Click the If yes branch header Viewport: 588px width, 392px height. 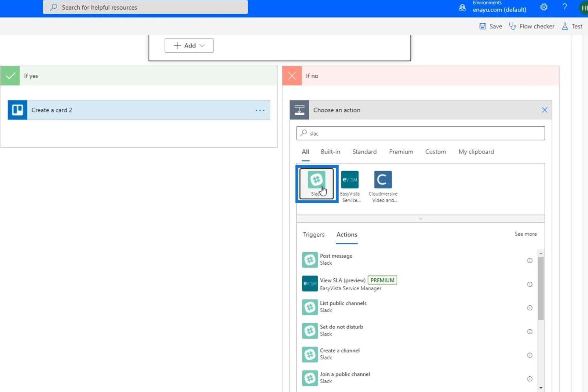click(x=139, y=75)
